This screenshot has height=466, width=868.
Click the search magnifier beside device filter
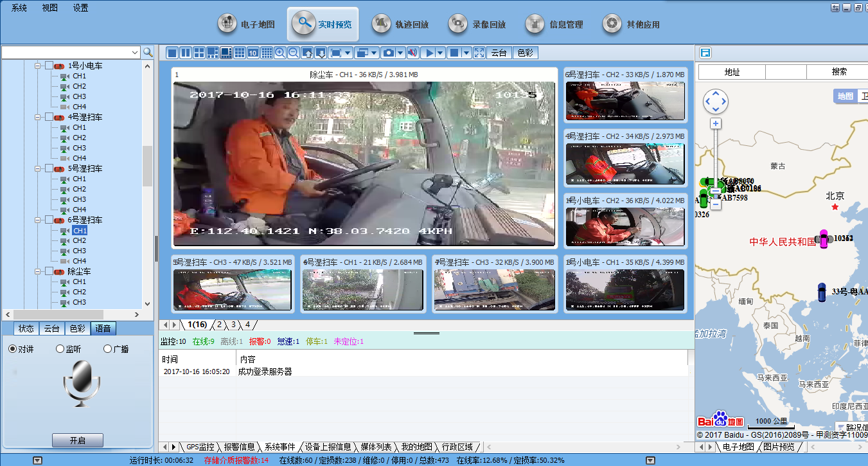coord(148,52)
